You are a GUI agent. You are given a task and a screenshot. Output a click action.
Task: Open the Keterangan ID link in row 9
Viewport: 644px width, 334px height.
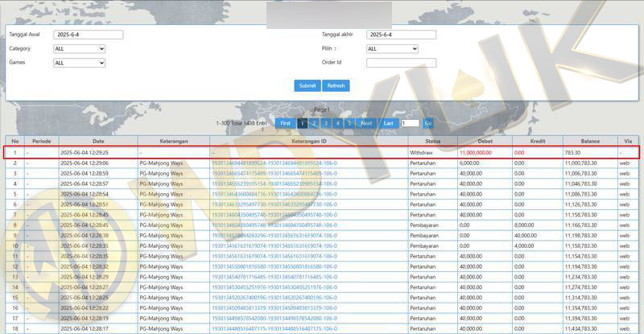pyautogui.click(x=275, y=235)
